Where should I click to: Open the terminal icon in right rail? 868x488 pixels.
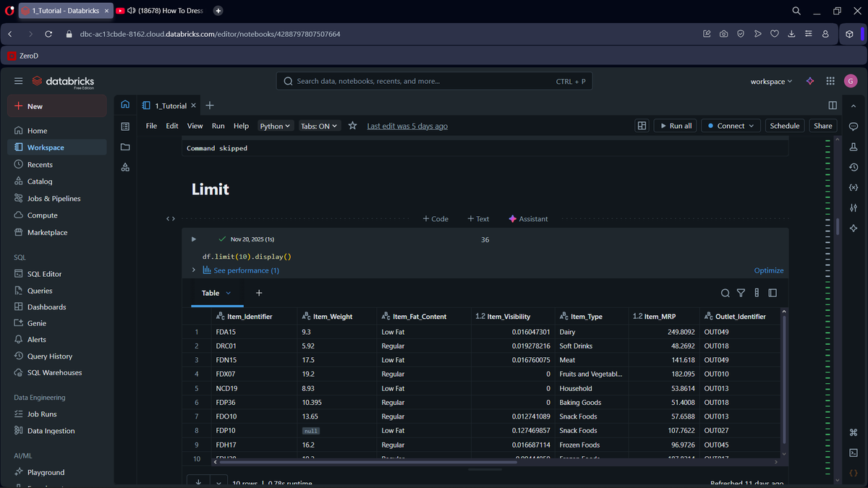click(x=854, y=453)
